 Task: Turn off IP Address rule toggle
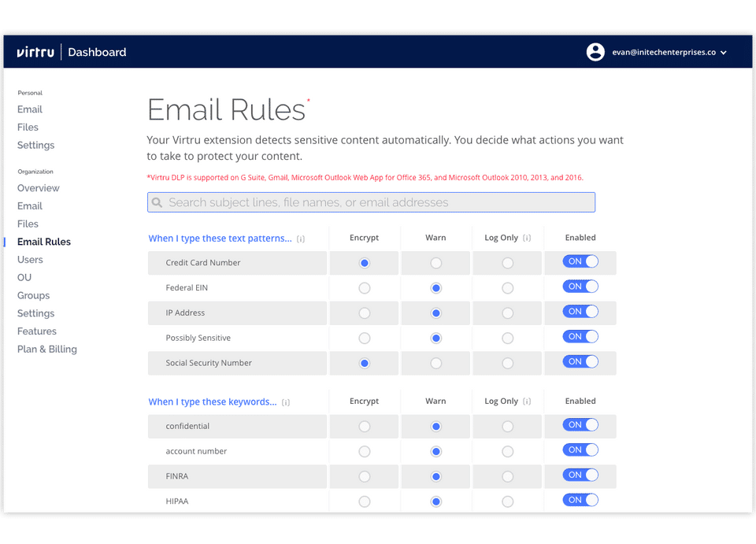coord(580,311)
